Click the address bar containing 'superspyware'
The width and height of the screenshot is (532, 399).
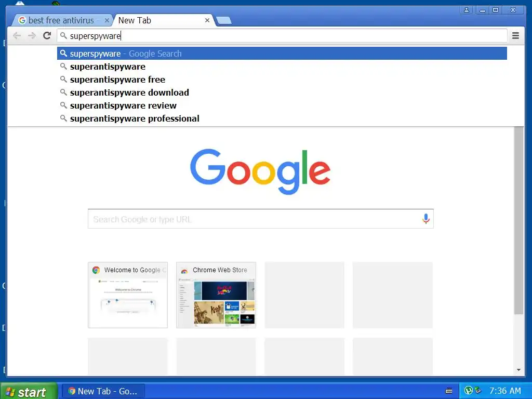[x=282, y=36]
